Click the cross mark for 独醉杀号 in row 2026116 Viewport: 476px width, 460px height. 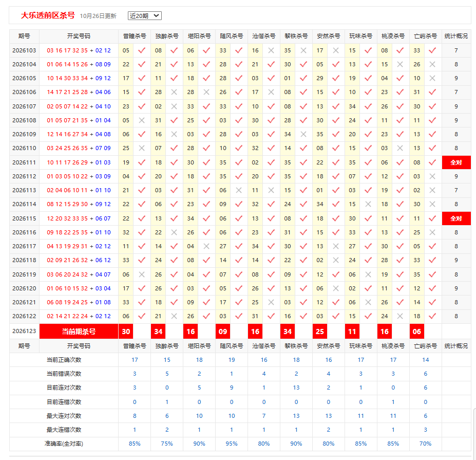tap(174, 232)
